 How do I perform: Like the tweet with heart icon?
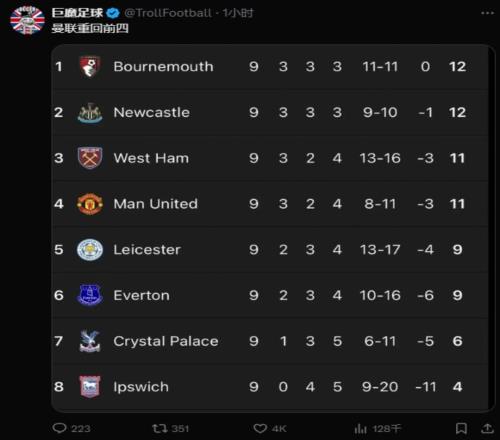(260, 428)
